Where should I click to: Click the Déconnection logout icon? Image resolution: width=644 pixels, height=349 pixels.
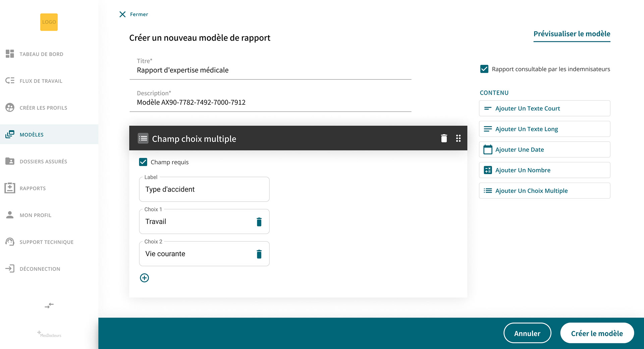pyautogui.click(x=10, y=268)
